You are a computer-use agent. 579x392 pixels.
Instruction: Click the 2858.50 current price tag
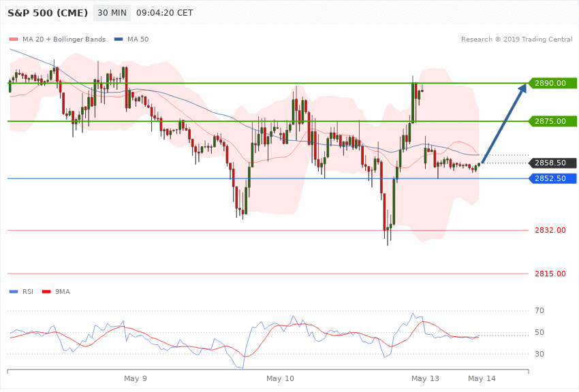tap(553, 163)
